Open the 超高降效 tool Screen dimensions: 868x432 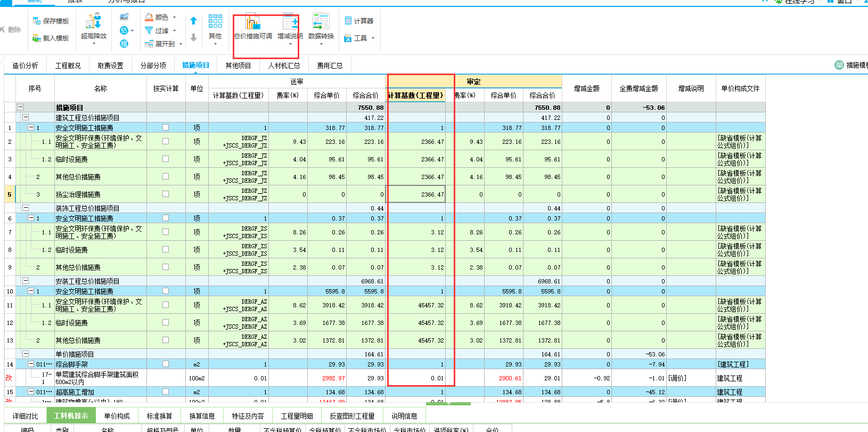(94, 28)
